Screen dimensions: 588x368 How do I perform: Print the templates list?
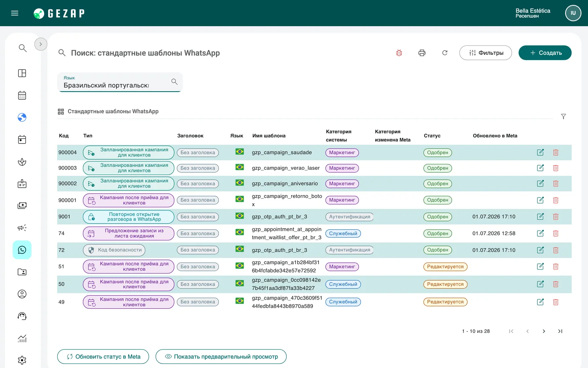[422, 53]
